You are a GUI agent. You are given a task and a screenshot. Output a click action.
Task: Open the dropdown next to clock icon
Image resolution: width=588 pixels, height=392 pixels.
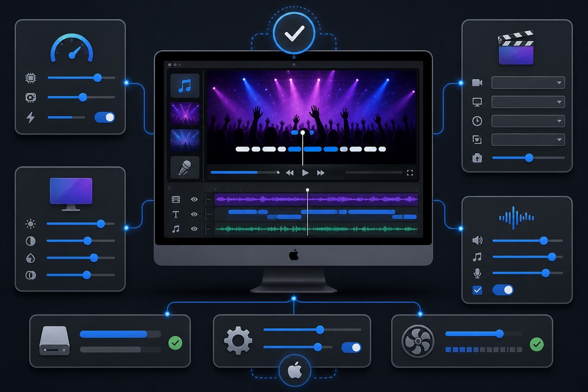(528, 121)
